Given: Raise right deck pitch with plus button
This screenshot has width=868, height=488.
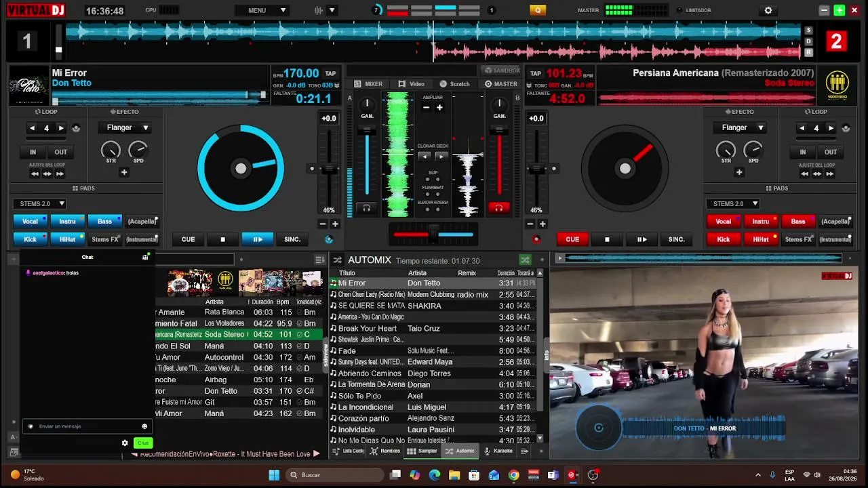Looking at the screenshot, I should [542, 224].
